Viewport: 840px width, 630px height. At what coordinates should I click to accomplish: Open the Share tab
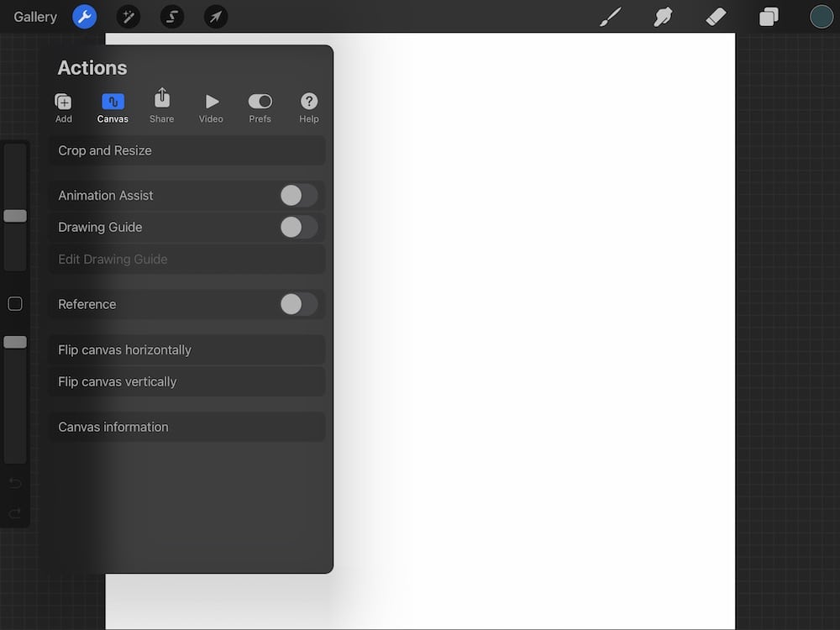(x=161, y=106)
